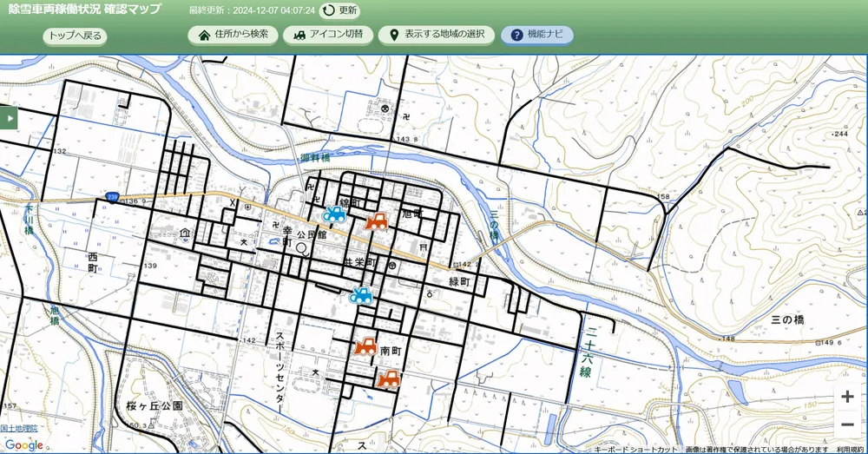Viewport: 868px width, 454px height.
Task: Click the Google logo on map
Action: click(x=23, y=444)
